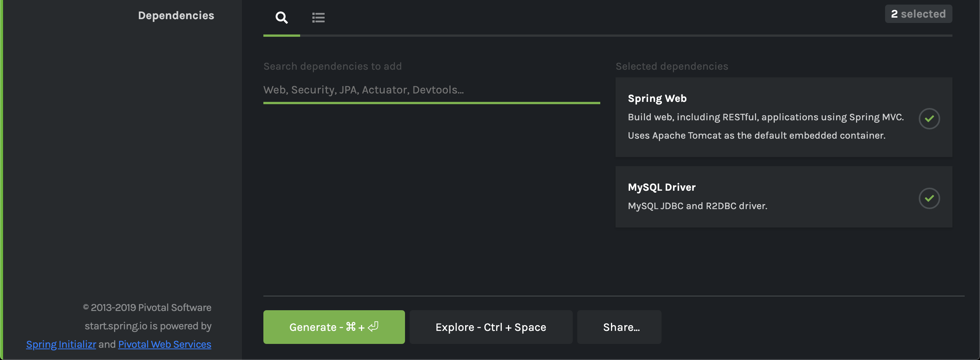The image size is (980, 360).
Task: Deselect MySQL Driver using its checkmark icon
Action: pos(929,198)
